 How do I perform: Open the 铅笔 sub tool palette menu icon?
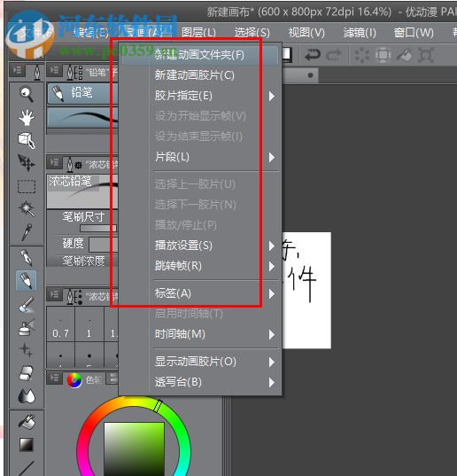coord(54,70)
